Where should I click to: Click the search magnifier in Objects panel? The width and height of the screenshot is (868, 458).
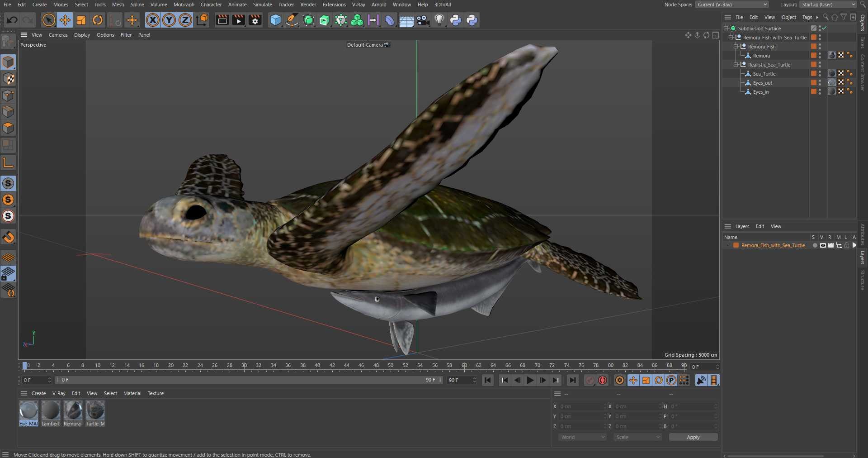[826, 17]
